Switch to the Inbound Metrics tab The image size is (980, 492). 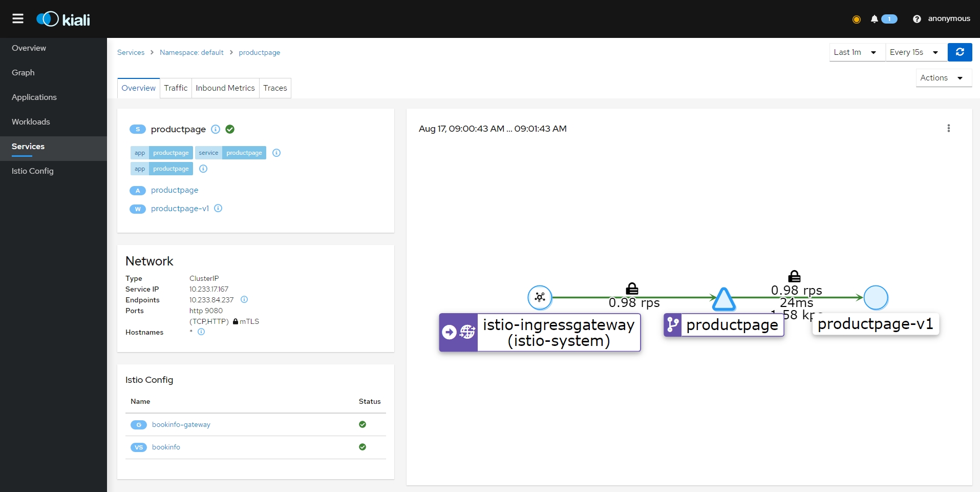[225, 88]
